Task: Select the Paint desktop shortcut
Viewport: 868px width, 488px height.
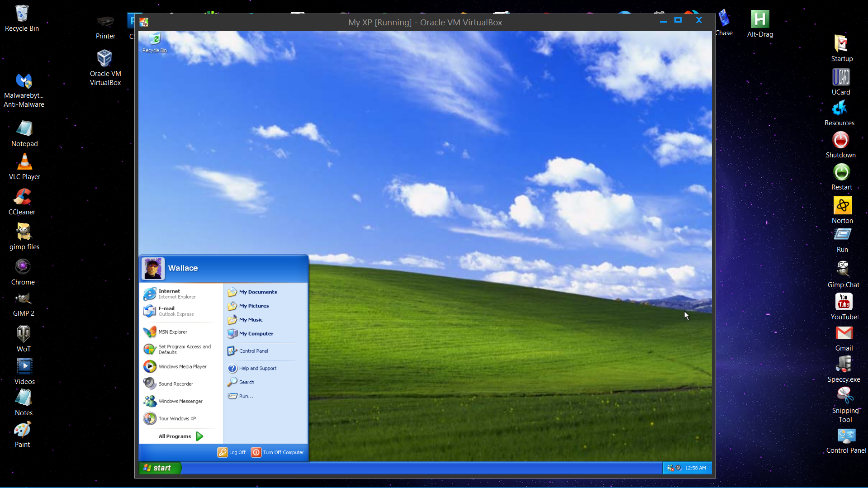Action: tap(22, 435)
